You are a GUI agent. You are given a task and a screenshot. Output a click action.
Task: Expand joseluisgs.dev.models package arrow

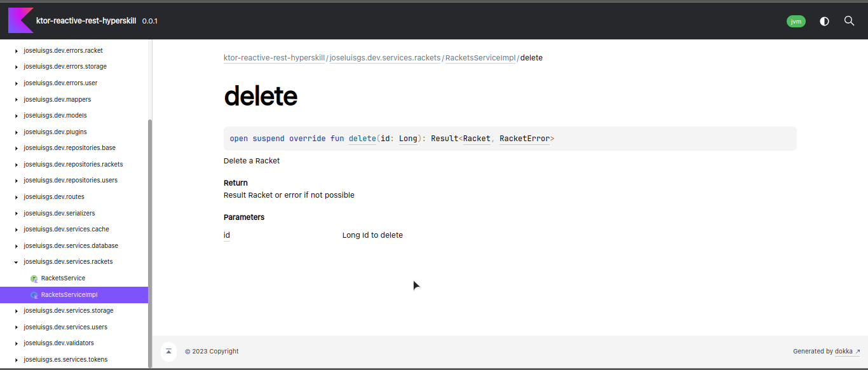click(x=16, y=116)
